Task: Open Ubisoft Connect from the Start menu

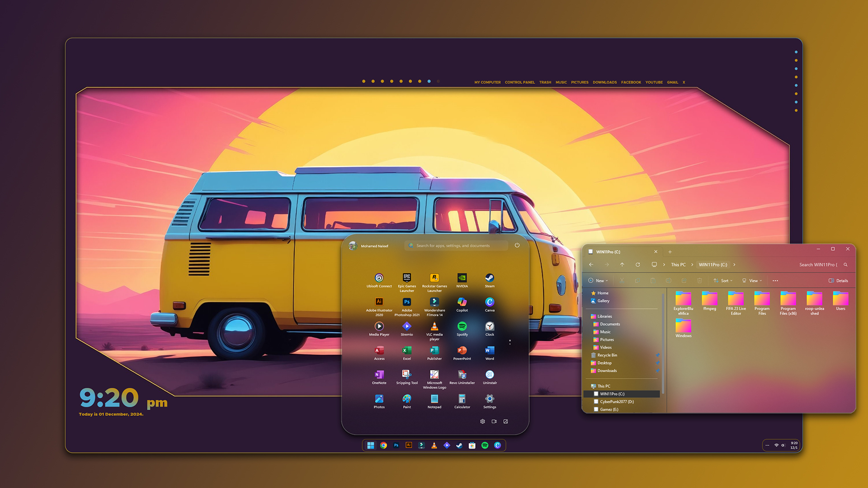Action: point(379,280)
